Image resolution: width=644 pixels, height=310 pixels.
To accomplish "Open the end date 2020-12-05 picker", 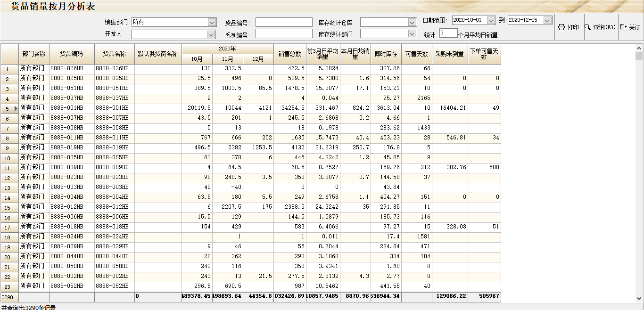I will coord(547,20).
